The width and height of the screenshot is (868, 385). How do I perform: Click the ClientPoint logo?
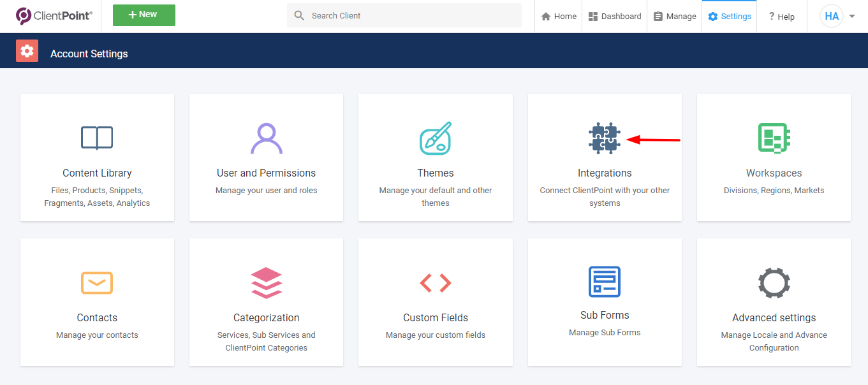click(x=54, y=16)
